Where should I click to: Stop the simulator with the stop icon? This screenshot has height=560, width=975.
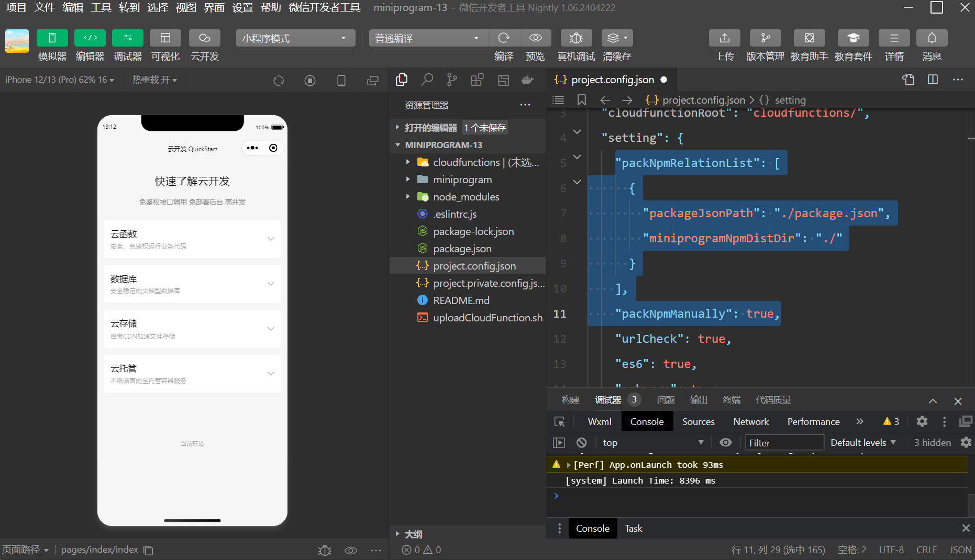pyautogui.click(x=310, y=80)
